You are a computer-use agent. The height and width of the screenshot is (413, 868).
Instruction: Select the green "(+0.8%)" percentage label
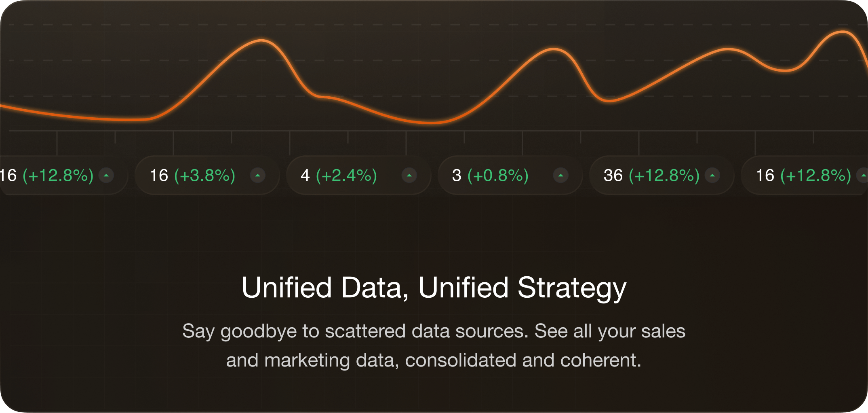pos(498,176)
